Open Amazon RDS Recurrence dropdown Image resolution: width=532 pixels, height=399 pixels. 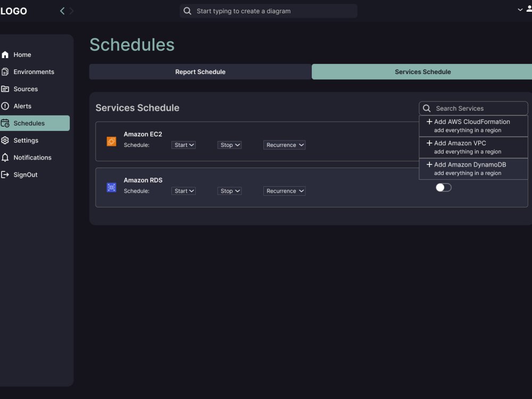coord(284,191)
